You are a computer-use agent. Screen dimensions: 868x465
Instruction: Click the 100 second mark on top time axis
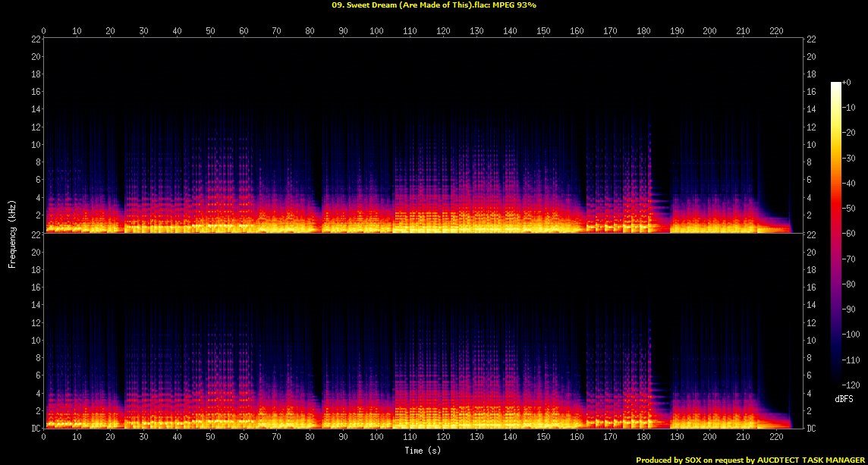point(376,30)
